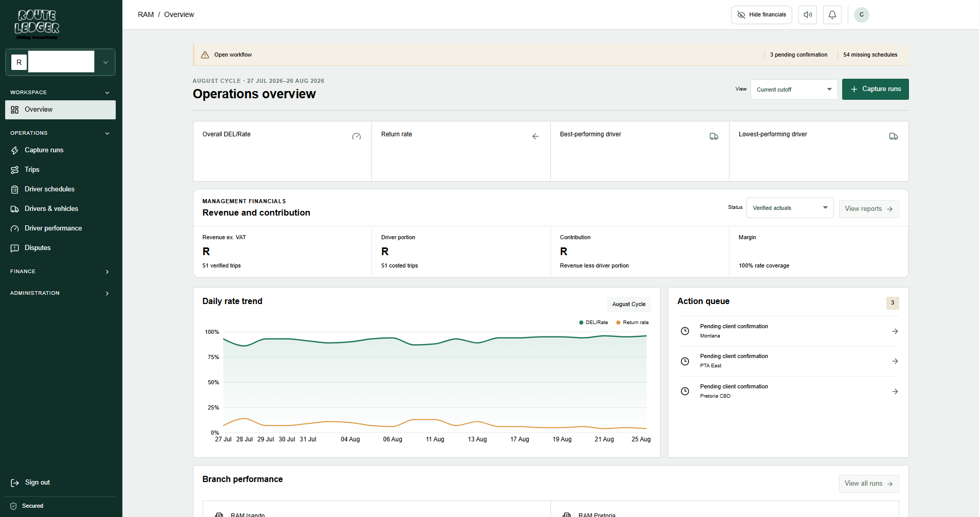Click the Secured shield icon
The width and height of the screenshot is (980, 517).
(14, 506)
